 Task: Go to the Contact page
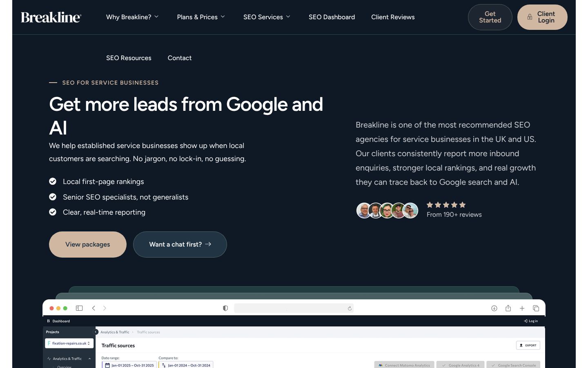pos(180,58)
